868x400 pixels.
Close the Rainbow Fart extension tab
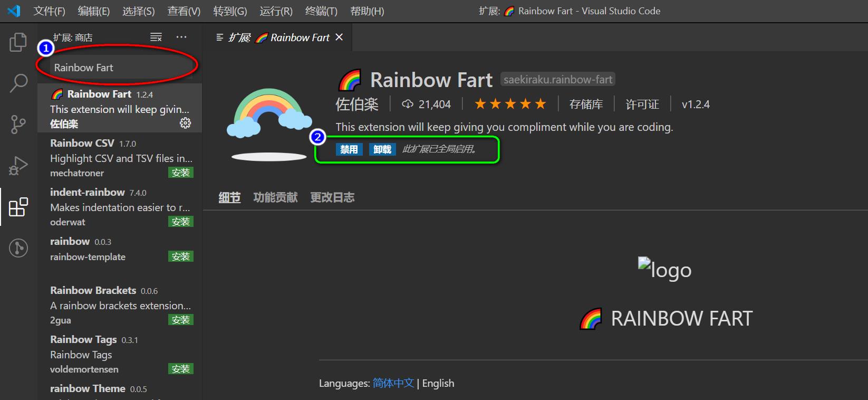[339, 37]
